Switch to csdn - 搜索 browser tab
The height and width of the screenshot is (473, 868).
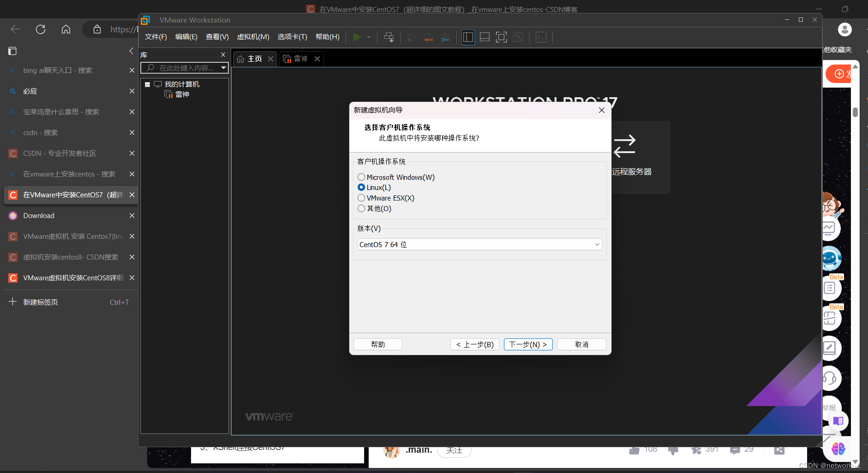71,133
